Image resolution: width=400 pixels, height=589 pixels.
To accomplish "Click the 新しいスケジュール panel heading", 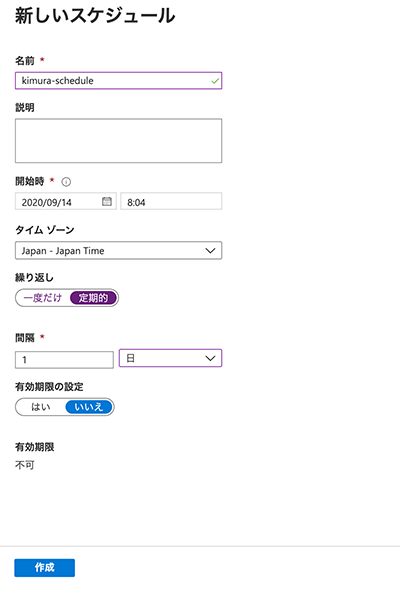I will pyautogui.click(x=95, y=16).
